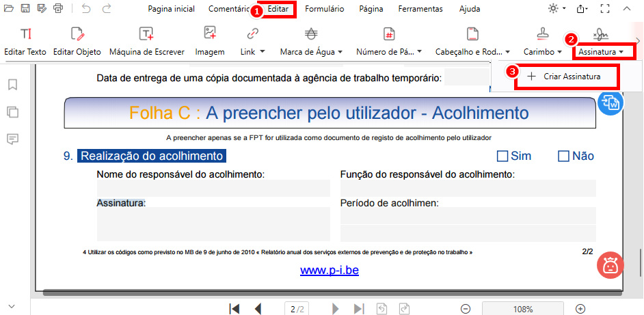644x315 pixels.
Task: Redo the last action
Action: [107, 8]
